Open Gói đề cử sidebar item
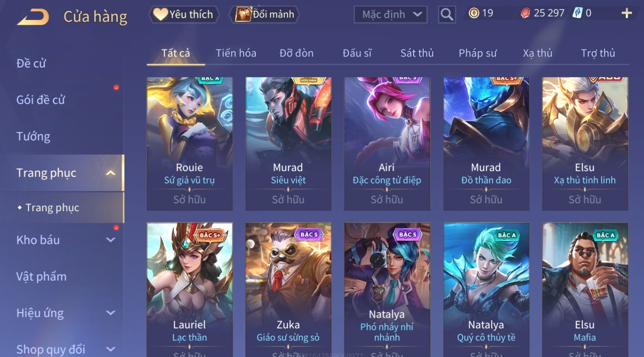The image size is (644, 357). (41, 100)
